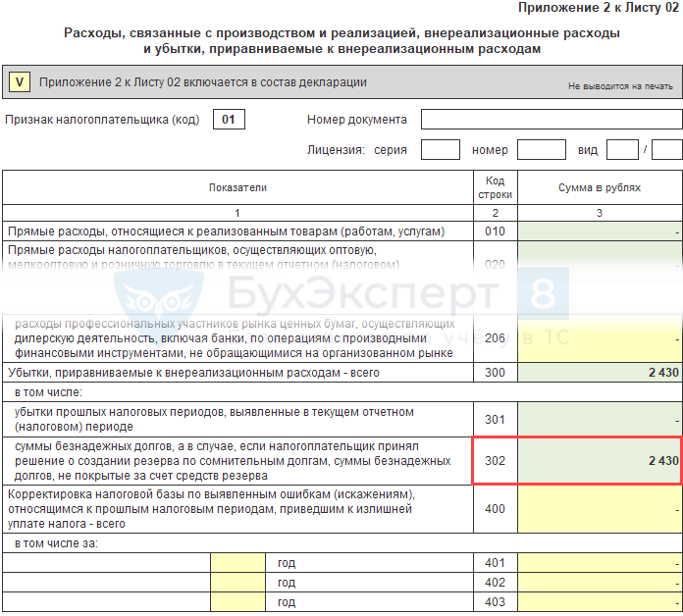The image size is (683, 616).
Task: Click the 'Код строки' column header
Action: click(496, 187)
